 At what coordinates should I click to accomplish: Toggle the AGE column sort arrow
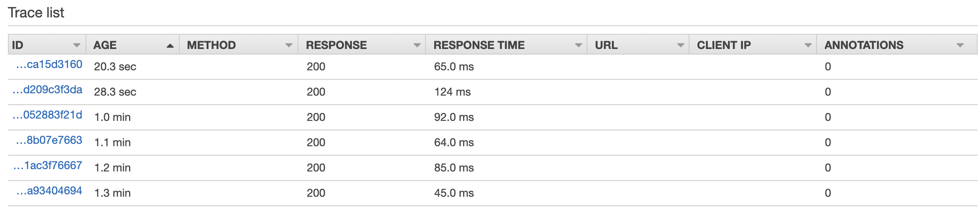point(170,45)
